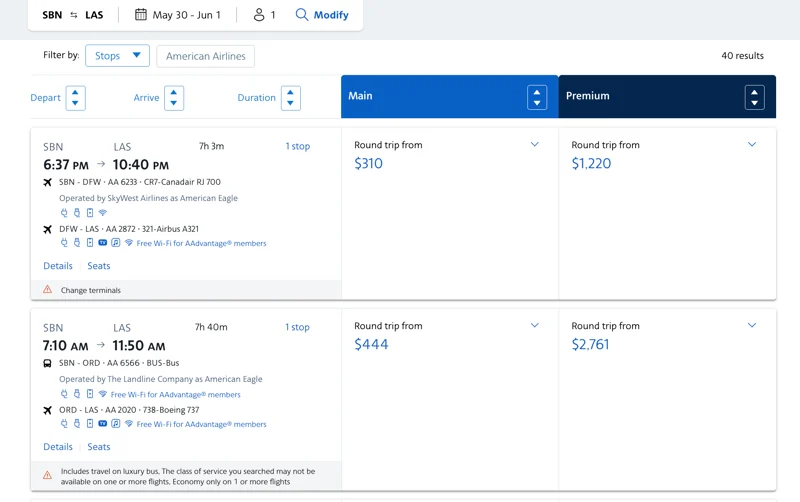800x502 pixels.
Task: Click the Depart sort label
Action: (45, 98)
